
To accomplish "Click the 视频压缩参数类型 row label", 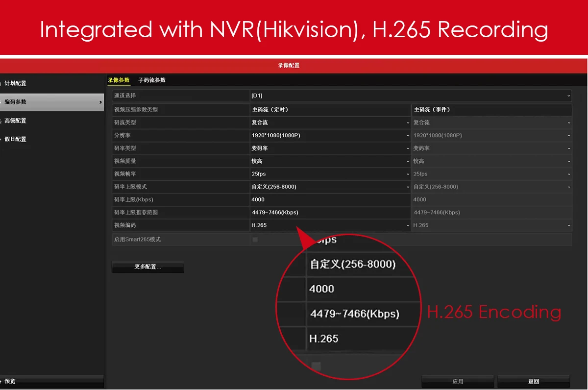I will coord(136,110).
